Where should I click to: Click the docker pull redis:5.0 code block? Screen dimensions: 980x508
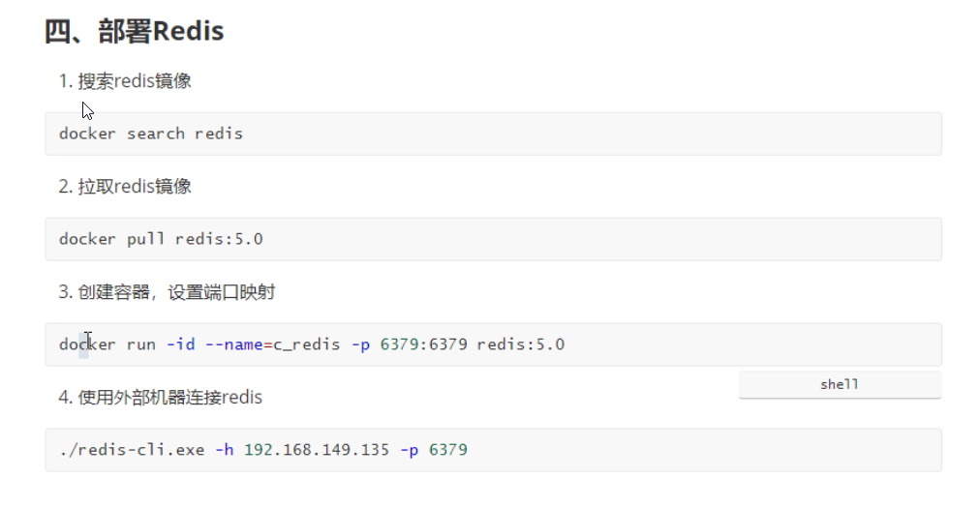[x=493, y=239]
